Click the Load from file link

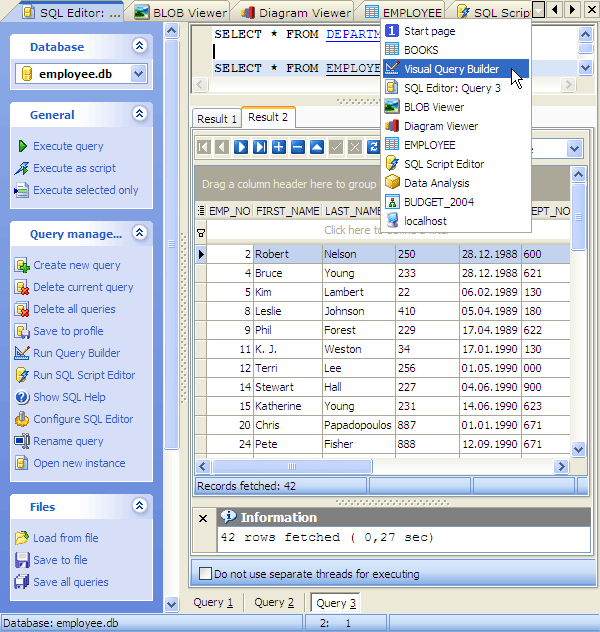click(66, 538)
